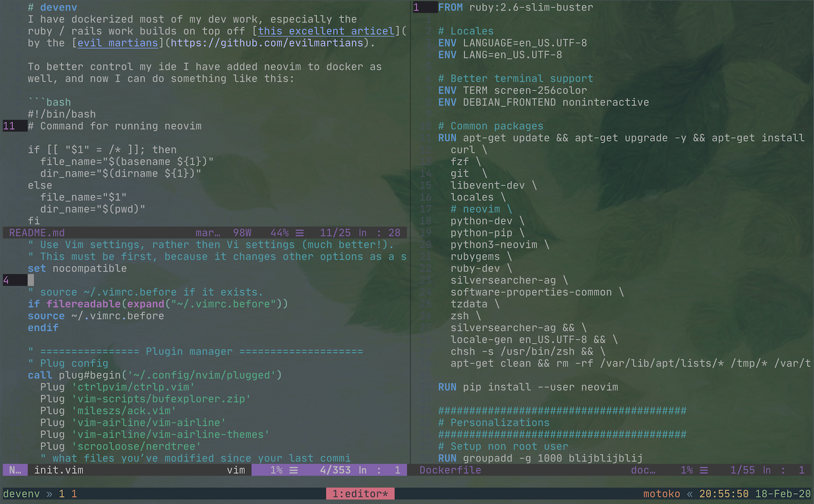Image resolution: width=814 pixels, height=504 pixels.
Task: Click the 44% position indicator in README statusline
Action: pos(279,233)
